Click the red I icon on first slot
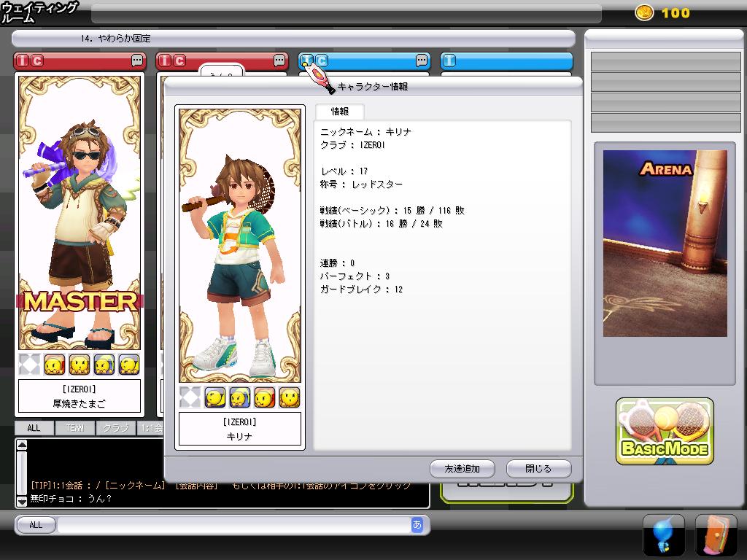 (x=23, y=61)
